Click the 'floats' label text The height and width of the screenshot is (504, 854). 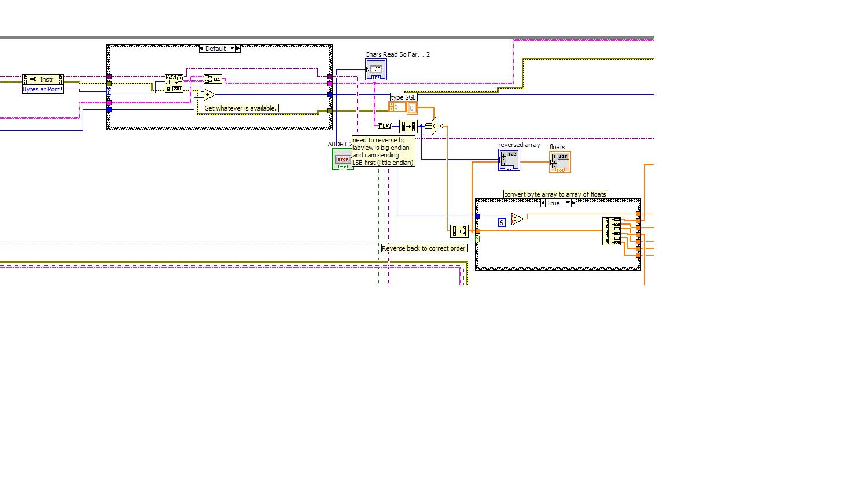(557, 147)
